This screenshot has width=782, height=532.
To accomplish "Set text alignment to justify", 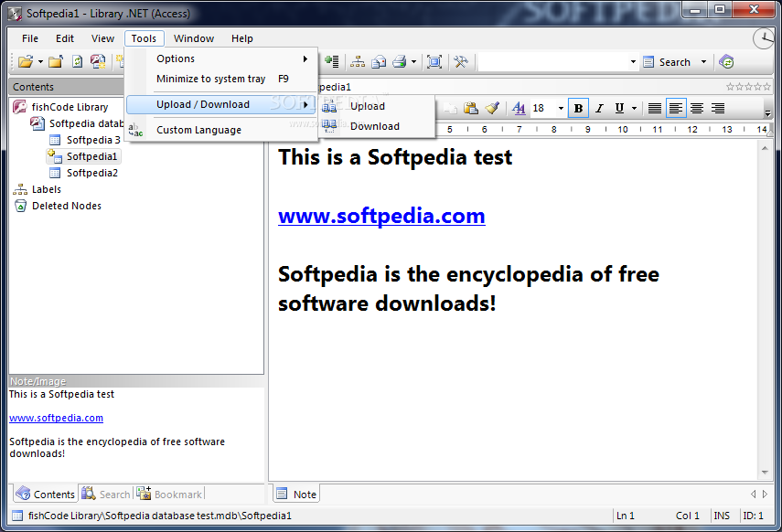I will point(654,108).
